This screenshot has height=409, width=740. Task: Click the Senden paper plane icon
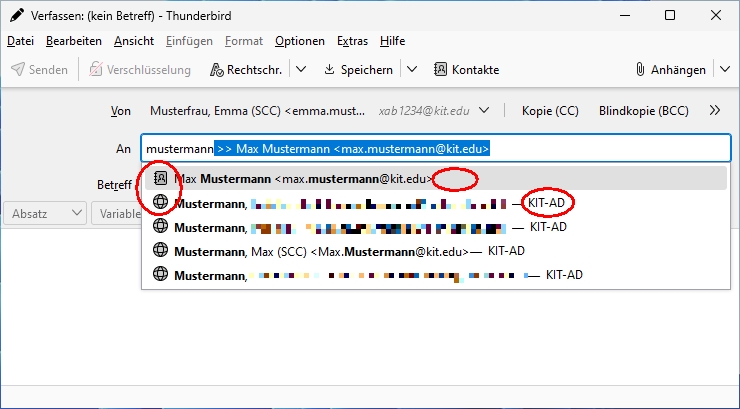tap(18, 70)
